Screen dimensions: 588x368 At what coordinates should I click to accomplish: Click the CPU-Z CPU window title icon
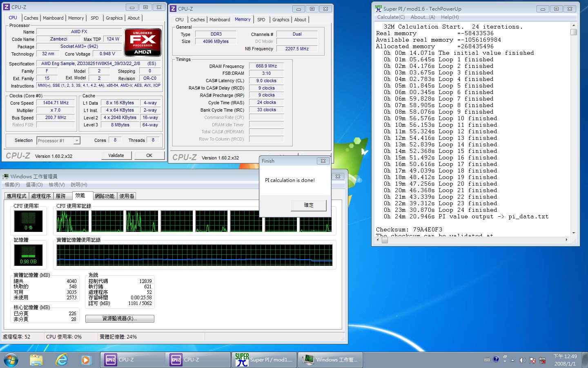7,7
